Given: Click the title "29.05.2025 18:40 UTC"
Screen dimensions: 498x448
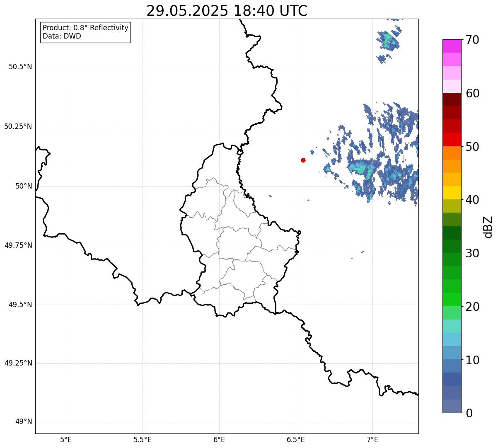Looking at the screenshot, I should [x=227, y=11].
